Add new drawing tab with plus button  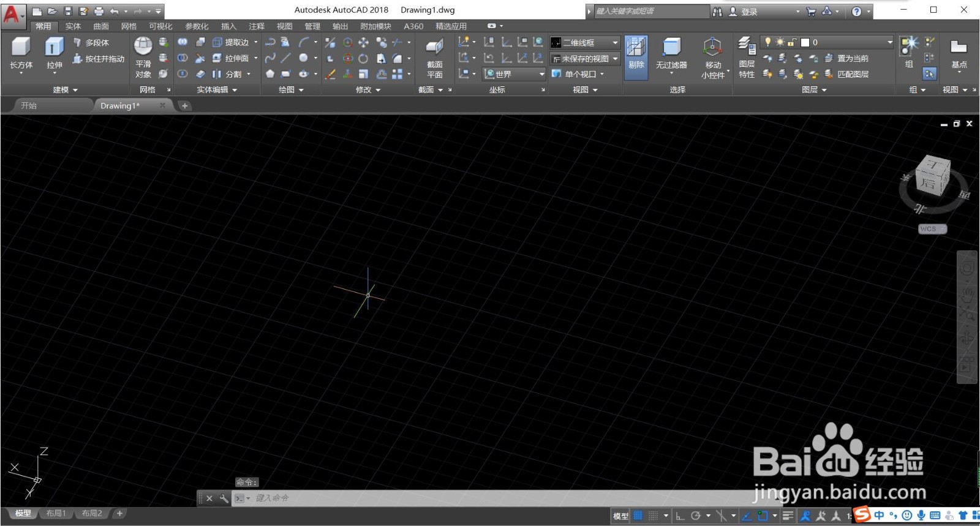pyautogui.click(x=184, y=106)
